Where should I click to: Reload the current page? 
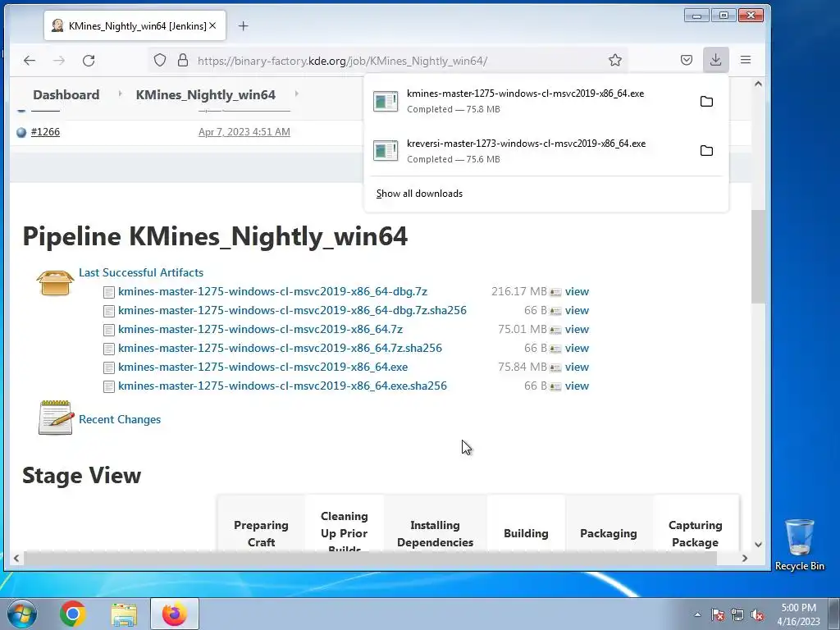click(x=89, y=61)
